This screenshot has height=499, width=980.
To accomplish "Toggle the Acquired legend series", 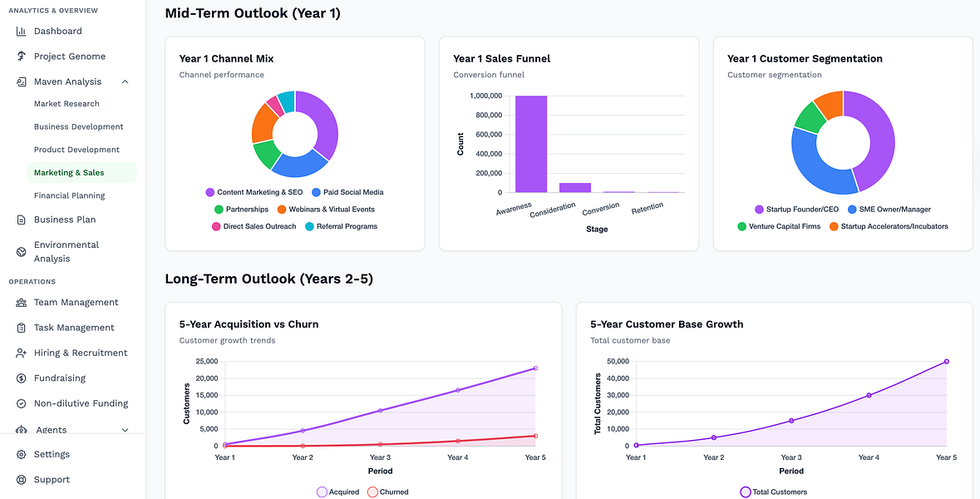I will pos(338,492).
